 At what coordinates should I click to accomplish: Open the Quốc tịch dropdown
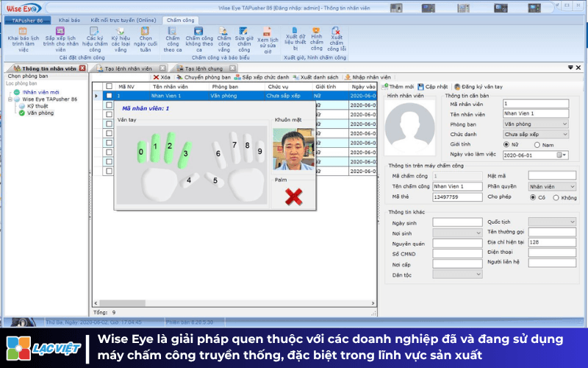coord(552,222)
